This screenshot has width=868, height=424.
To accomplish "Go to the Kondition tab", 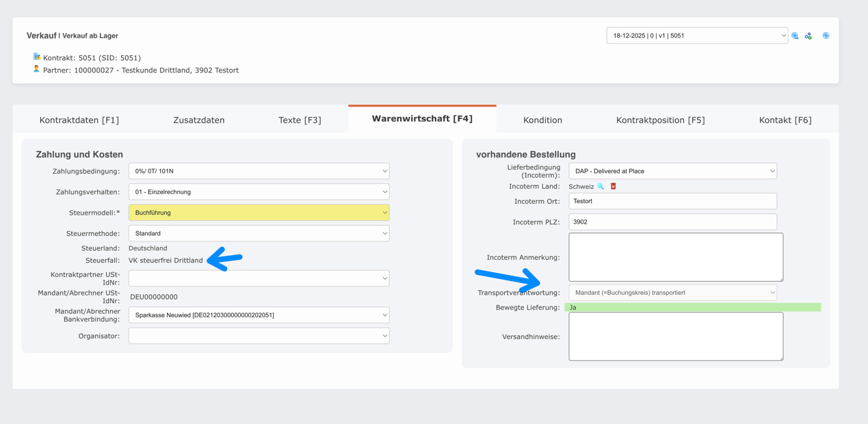I will click(542, 120).
